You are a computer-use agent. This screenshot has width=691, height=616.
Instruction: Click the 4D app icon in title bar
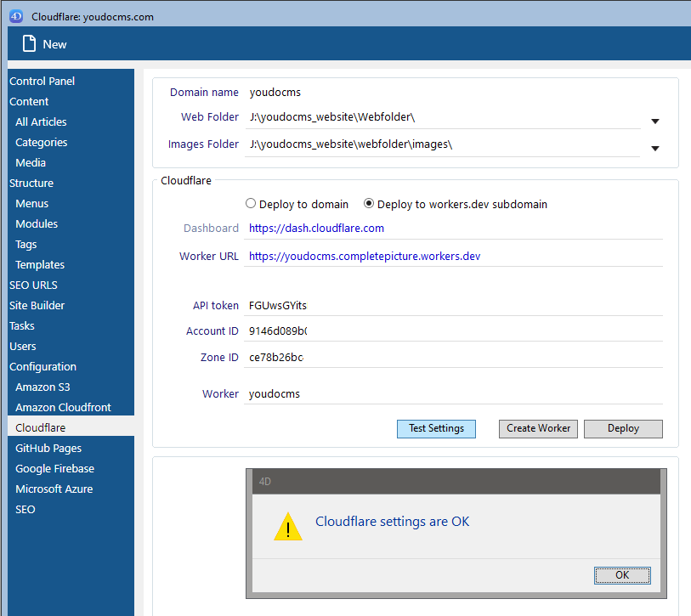point(16,17)
